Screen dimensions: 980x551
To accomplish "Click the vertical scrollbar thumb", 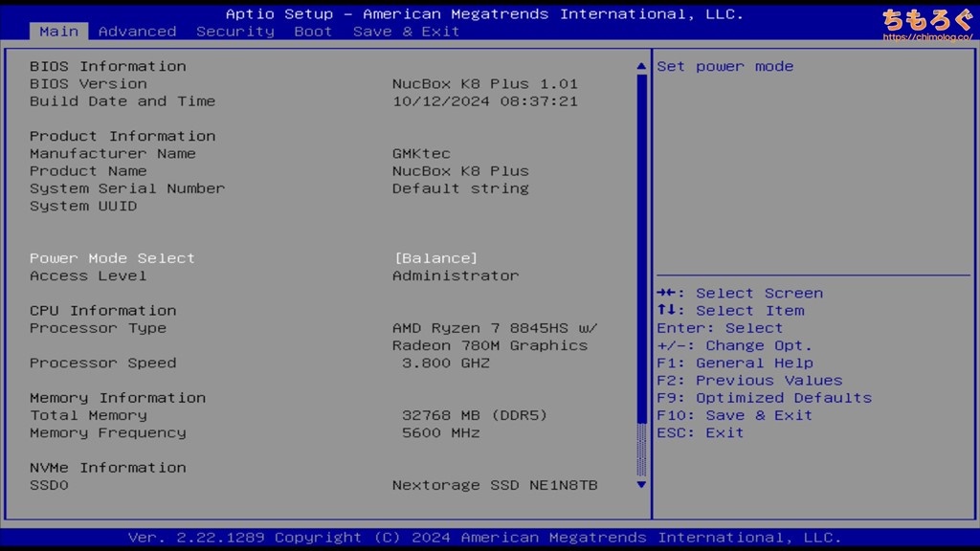I will [x=641, y=249].
